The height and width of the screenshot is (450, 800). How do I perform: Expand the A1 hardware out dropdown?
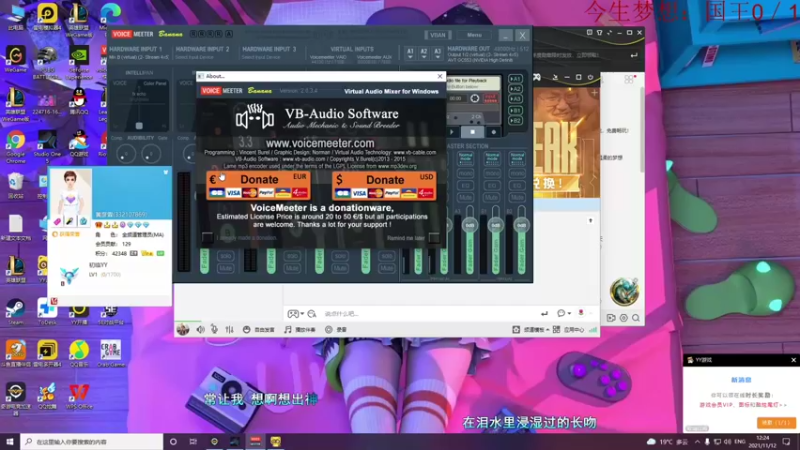[410, 54]
